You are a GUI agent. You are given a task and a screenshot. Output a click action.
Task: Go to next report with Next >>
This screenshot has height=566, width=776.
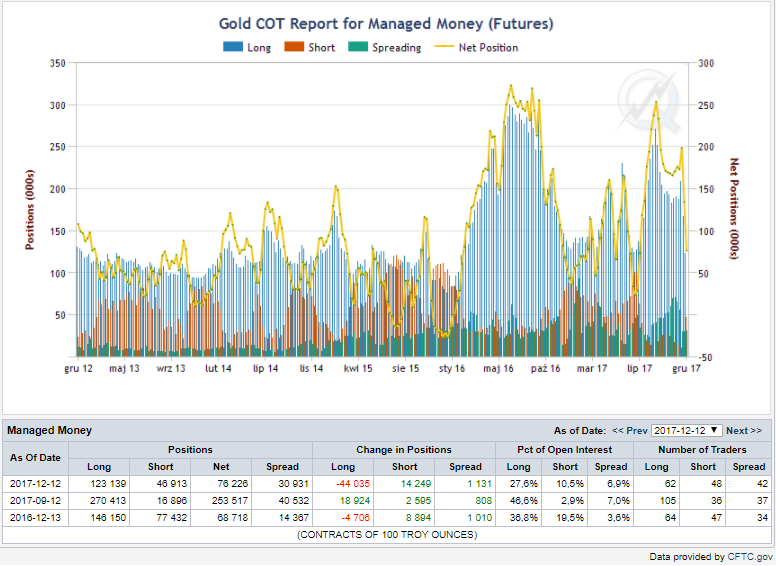click(744, 430)
